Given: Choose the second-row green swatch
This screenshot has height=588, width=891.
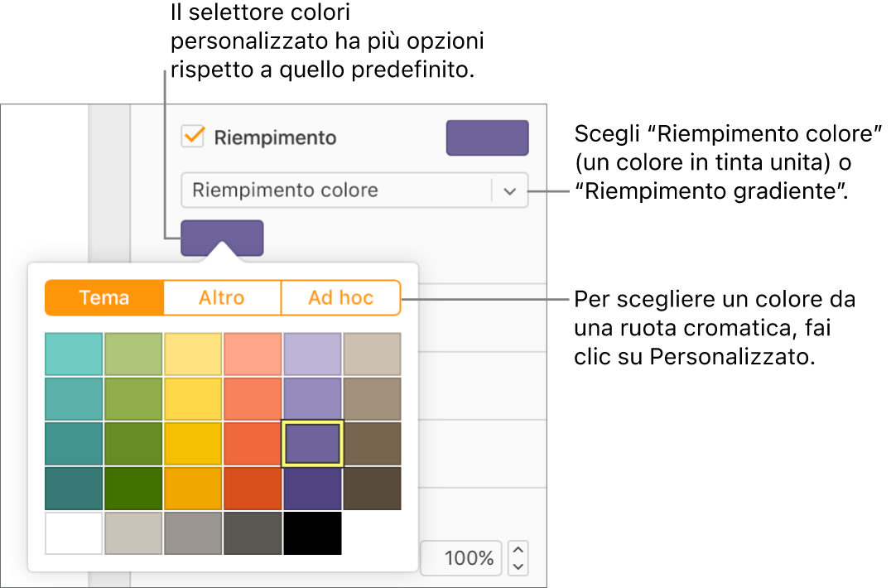Looking at the screenshot, I should click(x=133, y=399).
